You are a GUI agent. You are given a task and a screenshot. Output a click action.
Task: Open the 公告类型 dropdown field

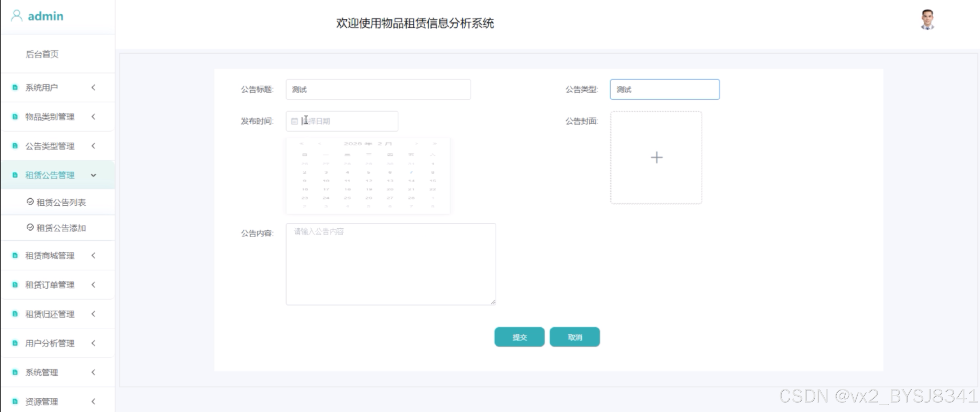664,89
